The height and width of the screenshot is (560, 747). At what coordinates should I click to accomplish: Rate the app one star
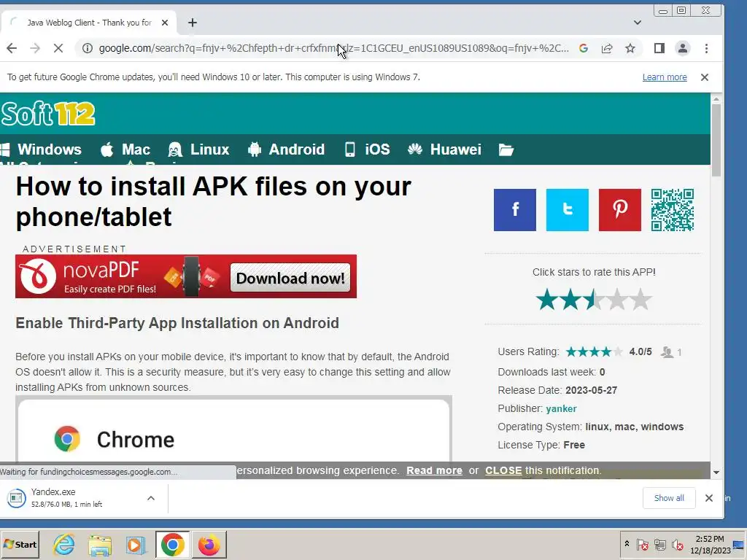[x=547, y=300]
